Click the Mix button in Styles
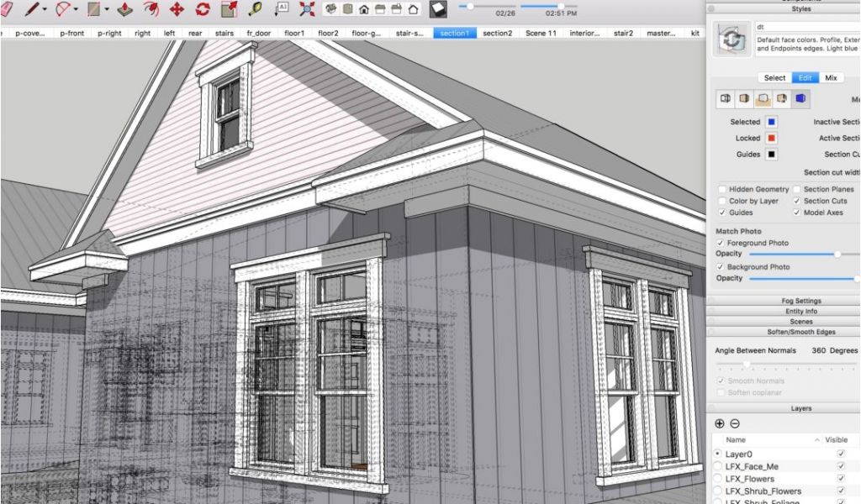The height and width of the screenshot is (504, 861). [x=831, y=78]
